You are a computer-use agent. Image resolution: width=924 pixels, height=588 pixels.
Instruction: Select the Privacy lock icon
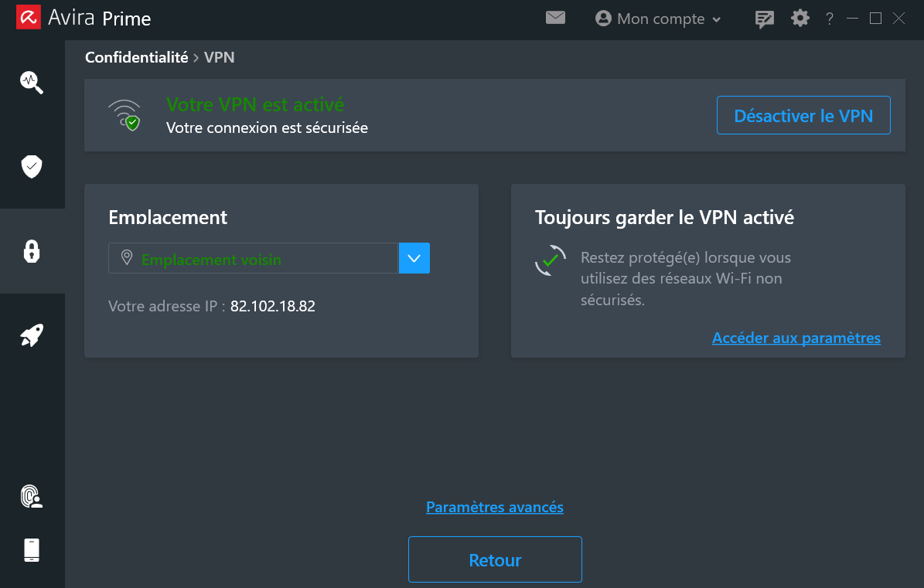tap(32, 251)
